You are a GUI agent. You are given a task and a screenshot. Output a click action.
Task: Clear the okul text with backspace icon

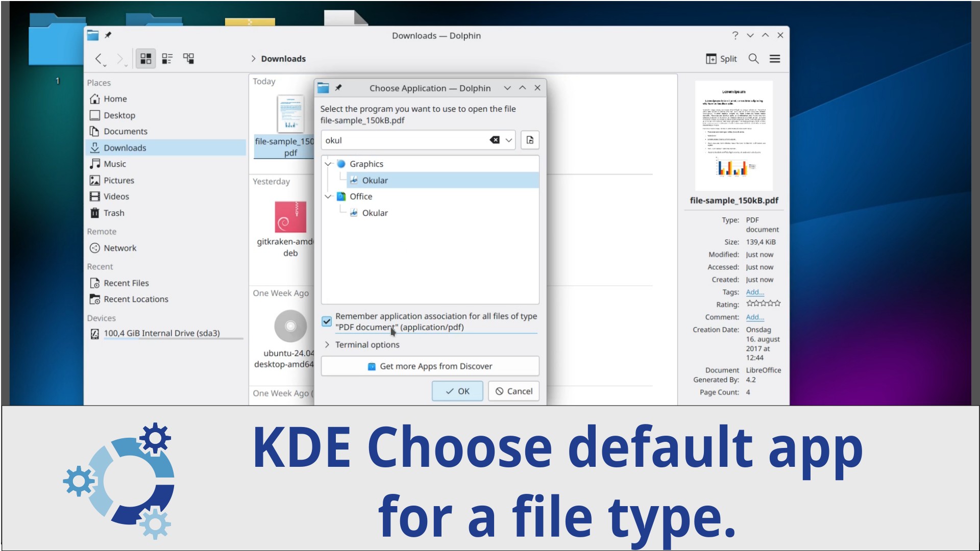click(x=494, y=140)
